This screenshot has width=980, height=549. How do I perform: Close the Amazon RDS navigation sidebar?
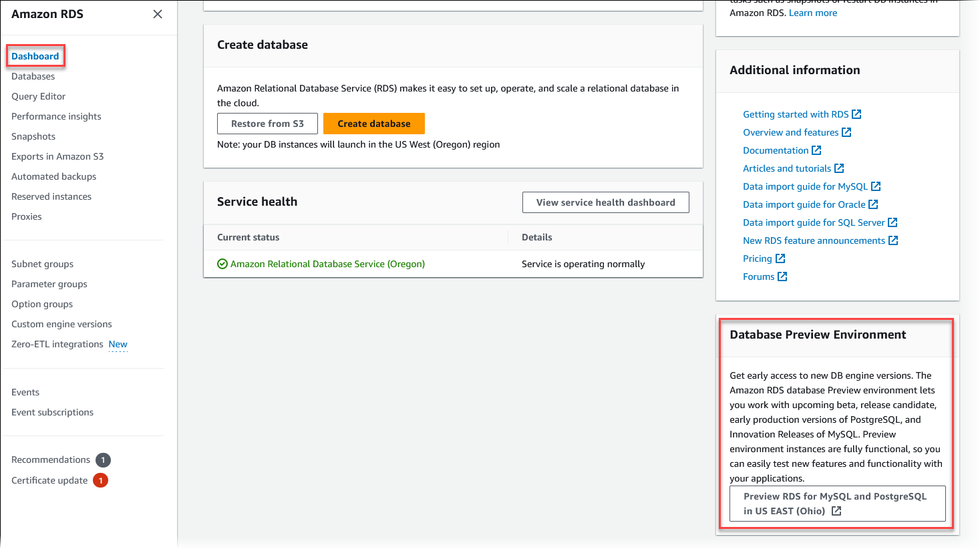click(158, 13)
